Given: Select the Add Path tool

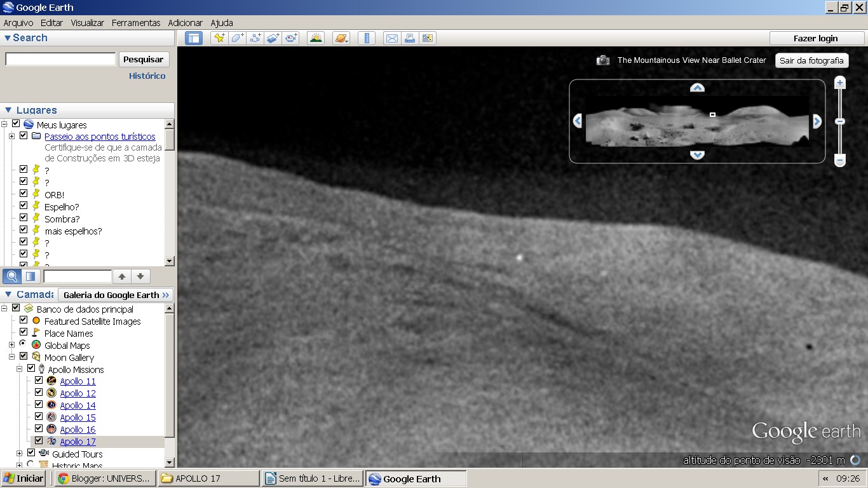Looking at the screenshot, I should (x=255, y=38).
